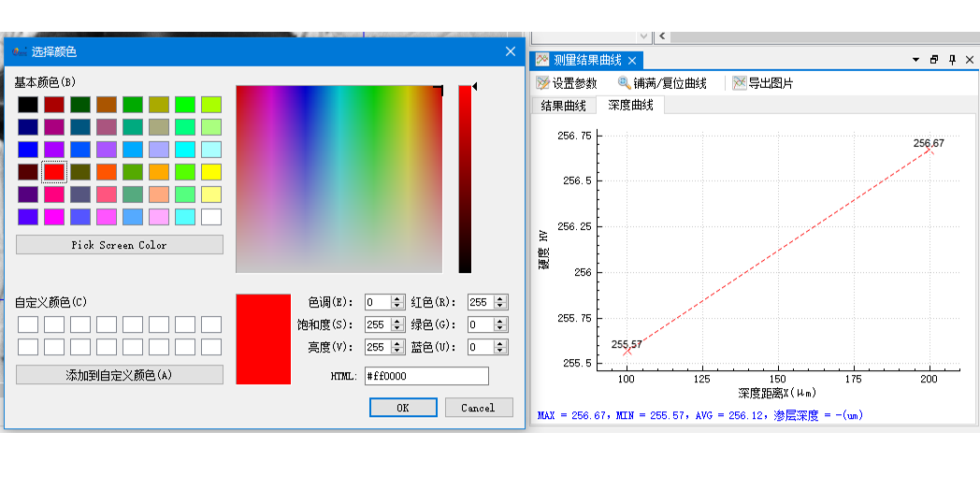Image resolution: width=980 pixels, height=490 pixels.
Task: Open the panel options dropdown arrow
Action: pyautogui.click(x=915, y=60)
